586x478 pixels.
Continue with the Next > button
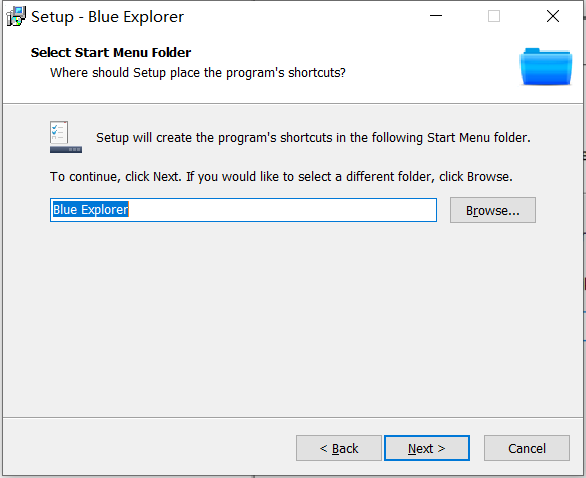pos(427,448)
